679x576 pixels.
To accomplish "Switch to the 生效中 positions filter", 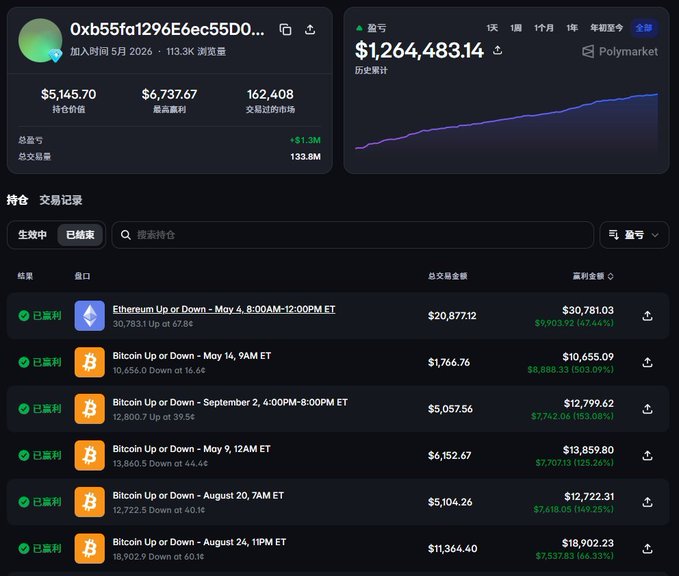I will (32, 235).
